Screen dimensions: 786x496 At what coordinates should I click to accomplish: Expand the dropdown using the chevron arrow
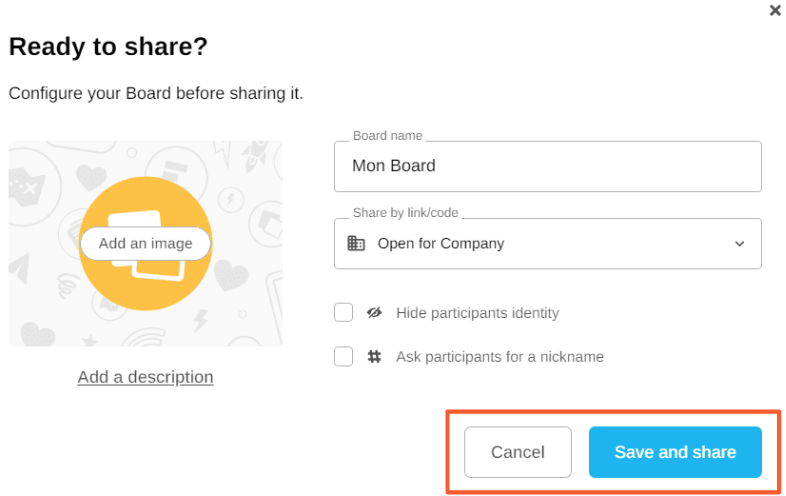coord(739,243)
